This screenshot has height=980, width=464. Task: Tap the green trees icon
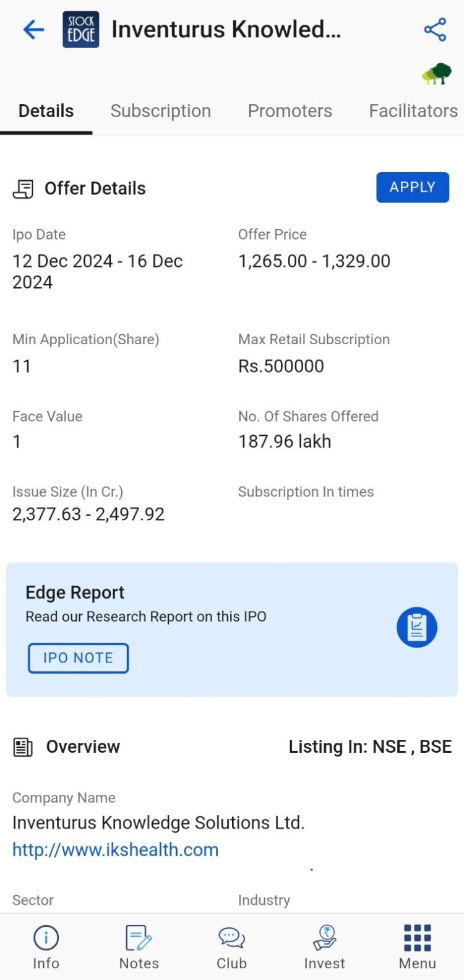437,74
